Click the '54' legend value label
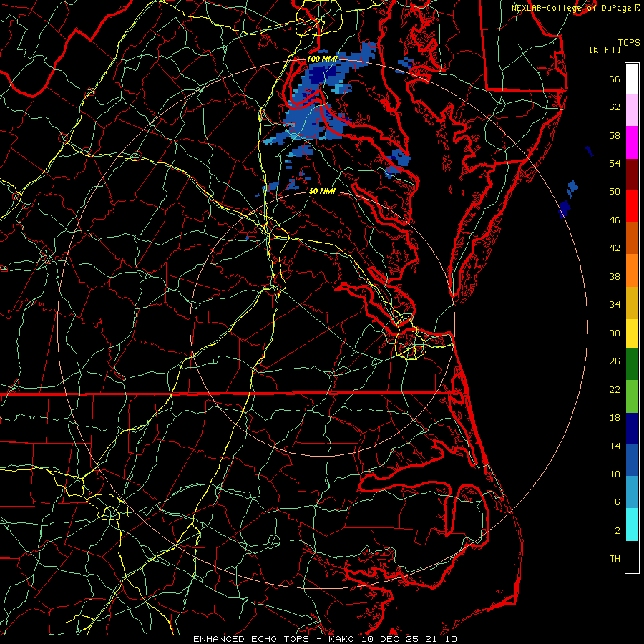This screenshot has width=644, height=644. coord(615,163)
